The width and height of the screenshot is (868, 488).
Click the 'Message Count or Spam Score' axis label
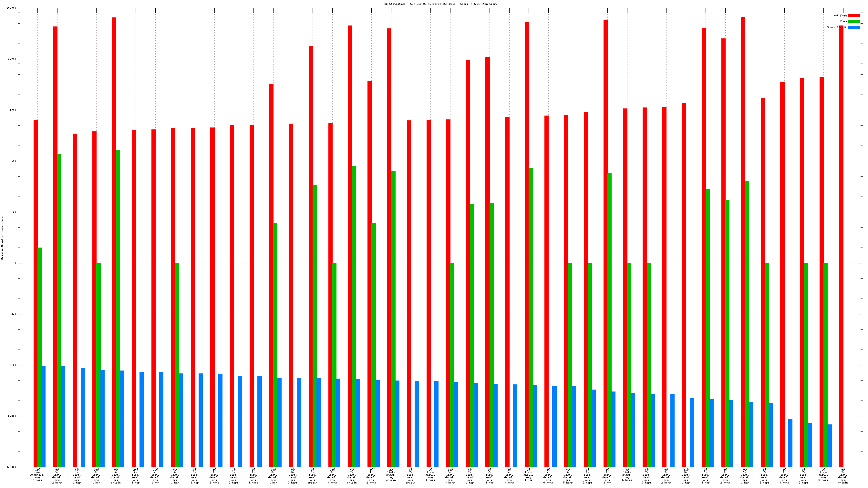point(2,238)
